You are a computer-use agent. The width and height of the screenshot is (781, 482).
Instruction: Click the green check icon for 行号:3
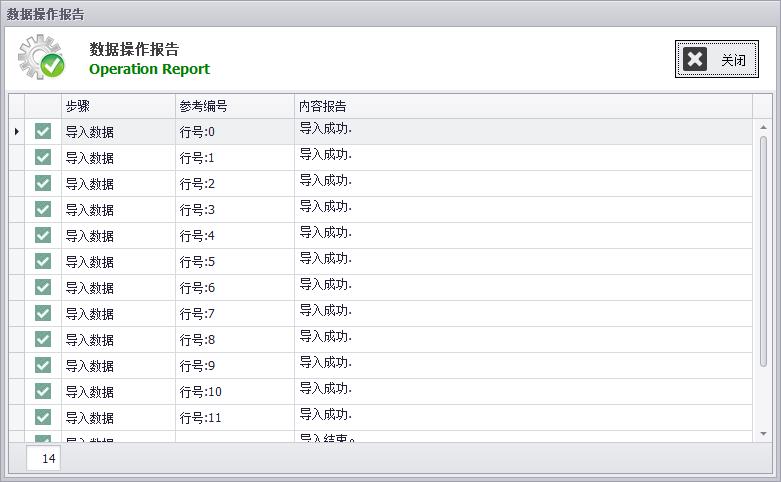(x=43, y=209)
